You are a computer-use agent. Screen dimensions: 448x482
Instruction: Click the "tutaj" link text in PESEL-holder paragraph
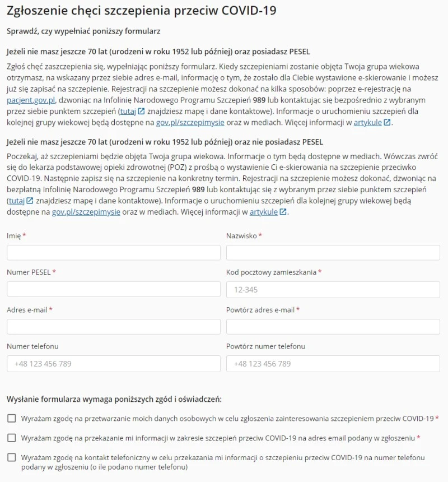click(x=128, y=112)
